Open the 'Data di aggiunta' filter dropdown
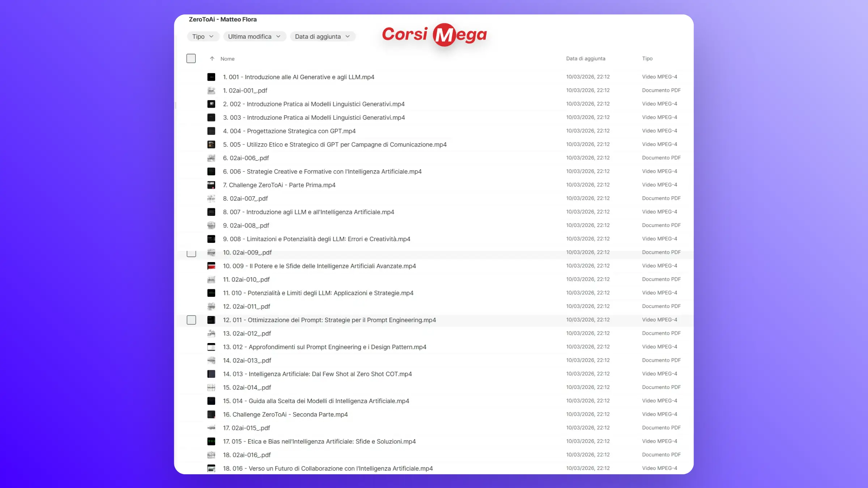Viewport: 868px width, 488px height. tap(323, 37)
